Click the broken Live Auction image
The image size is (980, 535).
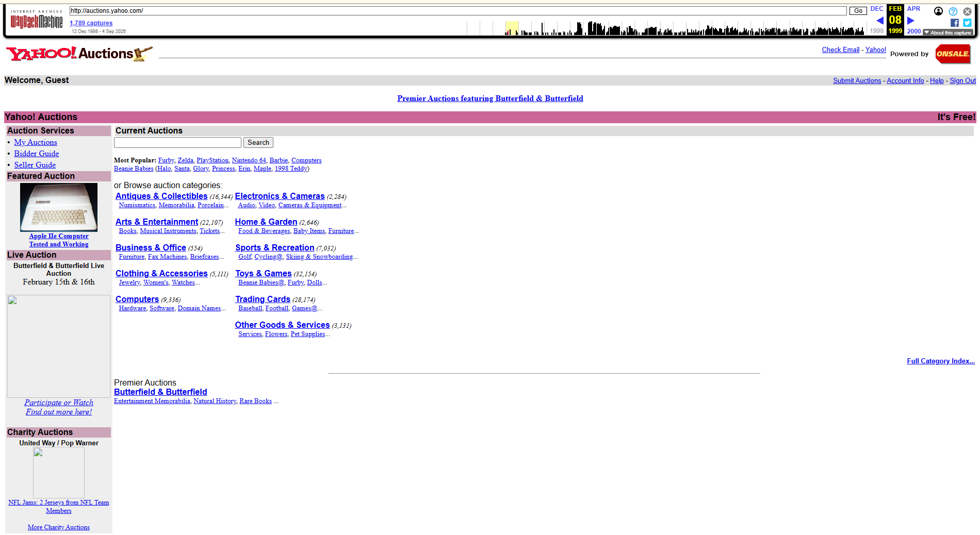tap(59, 346)
